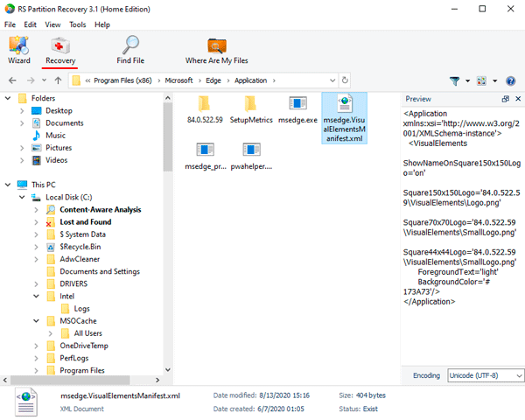
Task: Click tree scrollbar down arrow
Action: 168,370
